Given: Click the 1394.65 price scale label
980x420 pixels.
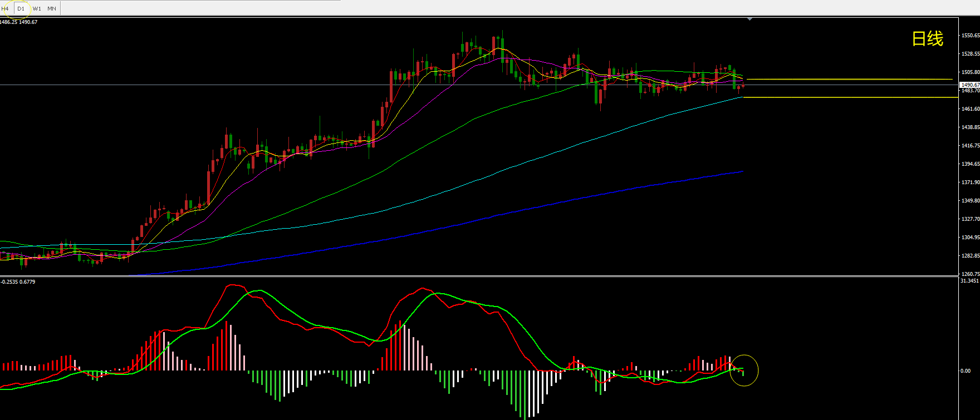Looking at the screenshot, I should point(971,164).
